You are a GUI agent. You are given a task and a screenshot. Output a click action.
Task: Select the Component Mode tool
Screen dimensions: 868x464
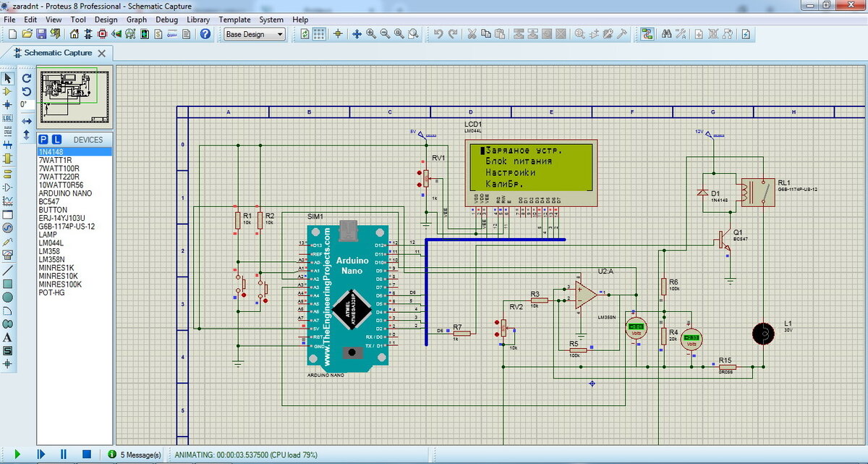point(8,92)
